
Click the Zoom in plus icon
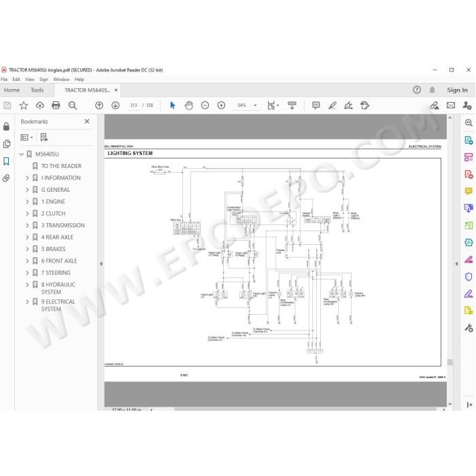(x=221, y=105)
